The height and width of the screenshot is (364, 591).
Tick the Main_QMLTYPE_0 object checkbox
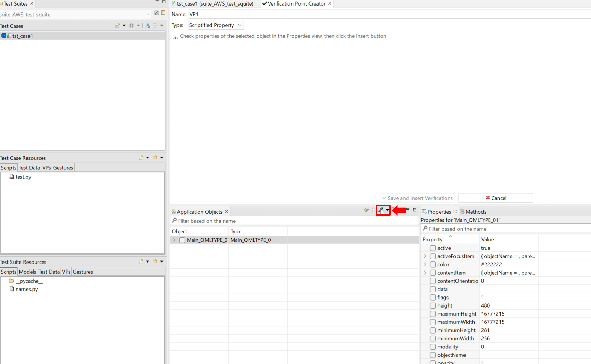tap(182, 240)
